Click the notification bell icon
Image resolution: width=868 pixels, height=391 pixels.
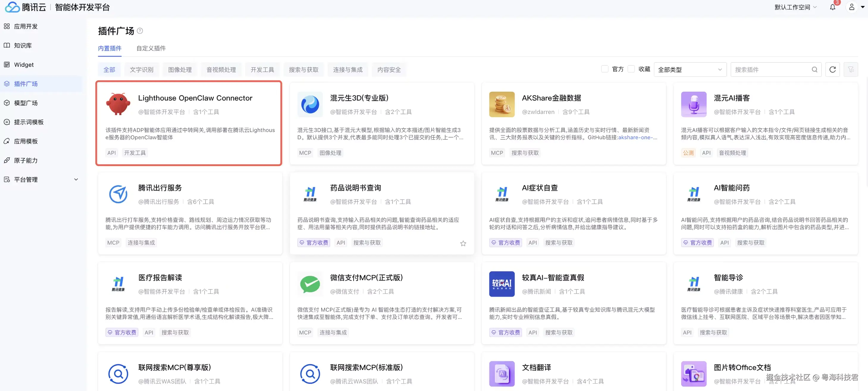point(832,7)
